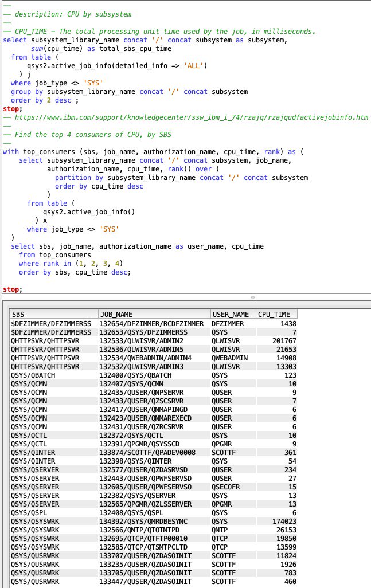371x588 pixels.
Task: Click SBS cell QSYS/QBATCH
Action: tap(33, 375)
